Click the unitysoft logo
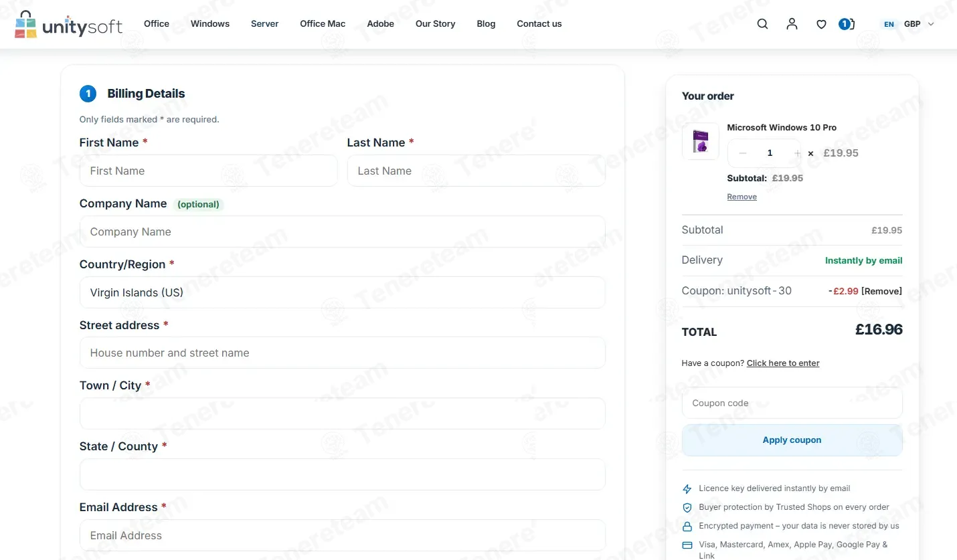Image resolution: width=957 pixels, height=560 pixels. click(x=68, y=24)
